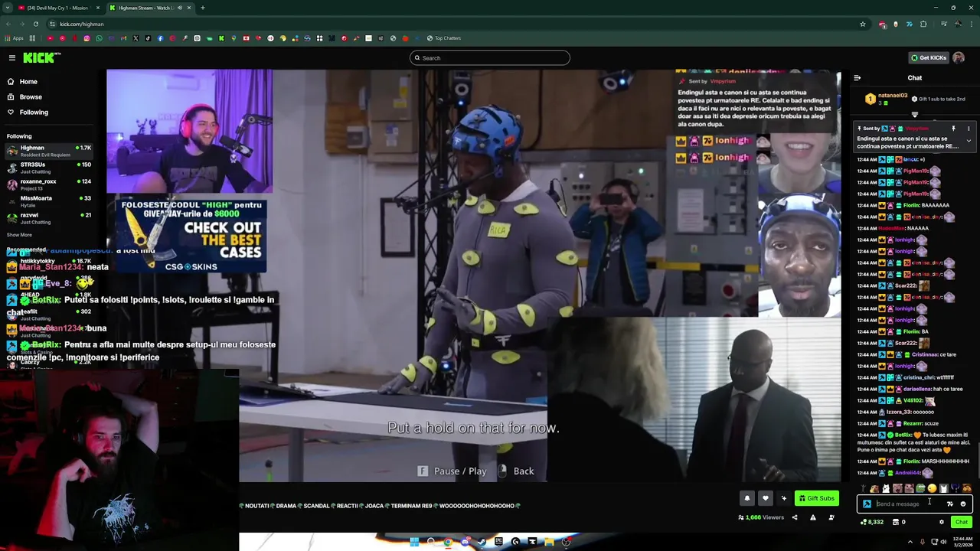
Task: Pick the yellow smiley quick emote
Action: 932,488
